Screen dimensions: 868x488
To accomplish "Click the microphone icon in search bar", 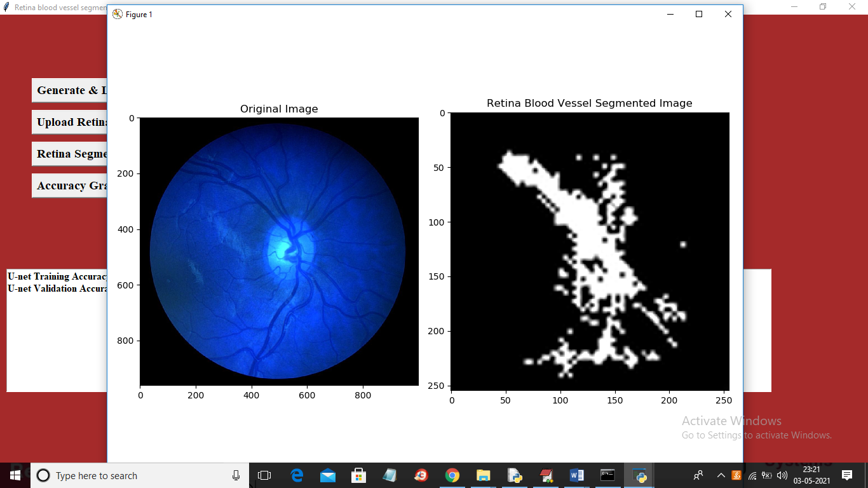I will coord(236,475).
